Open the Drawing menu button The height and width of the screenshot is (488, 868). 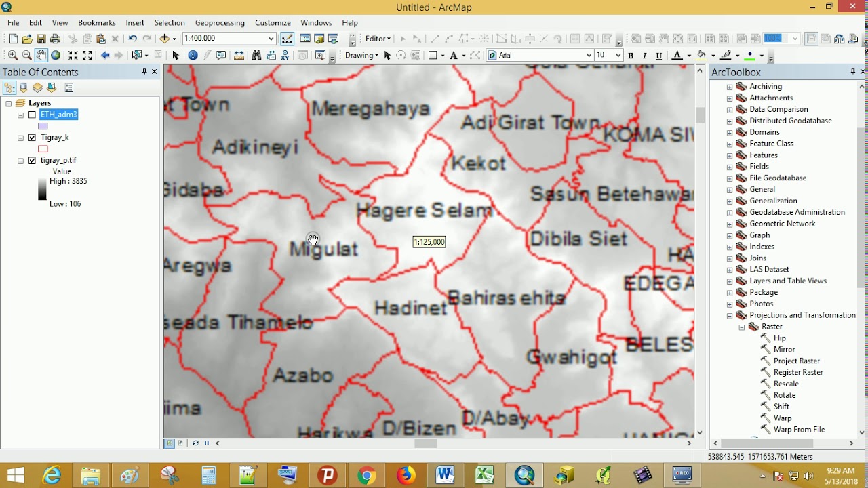pyautogui.click(x=361, y=56)
